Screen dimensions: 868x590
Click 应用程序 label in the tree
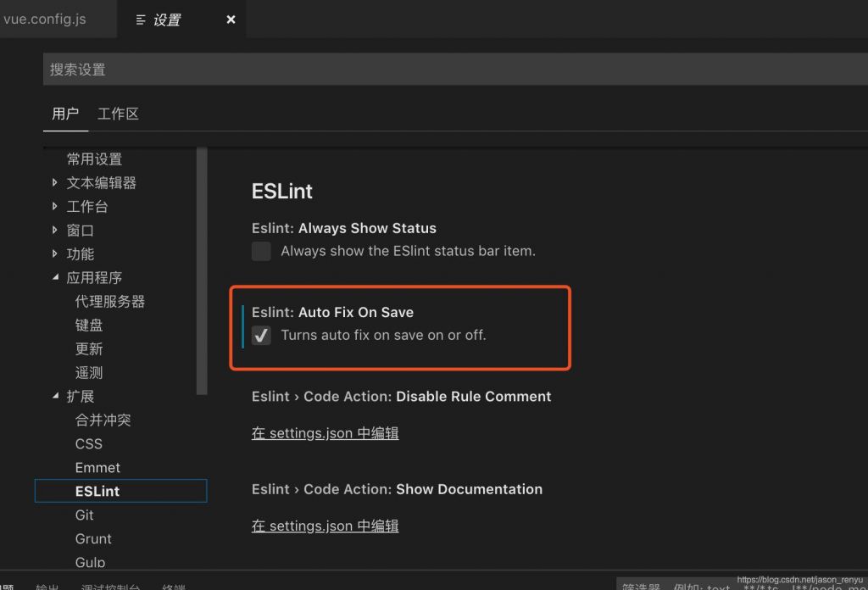click(x=94, y=278)
